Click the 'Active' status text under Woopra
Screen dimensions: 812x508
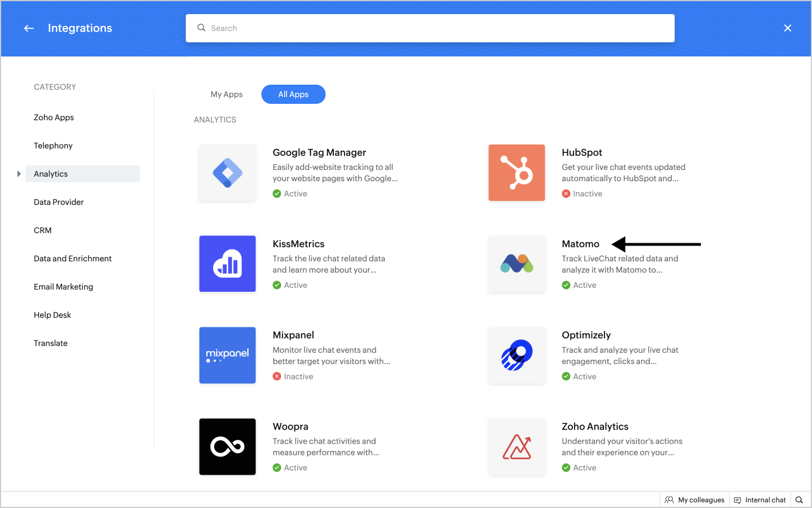tap(295, 468)
